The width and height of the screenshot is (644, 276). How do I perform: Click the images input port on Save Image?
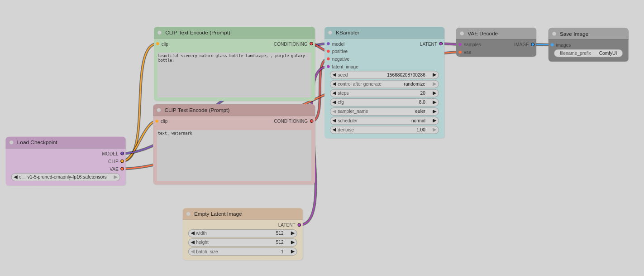[552, 45]
